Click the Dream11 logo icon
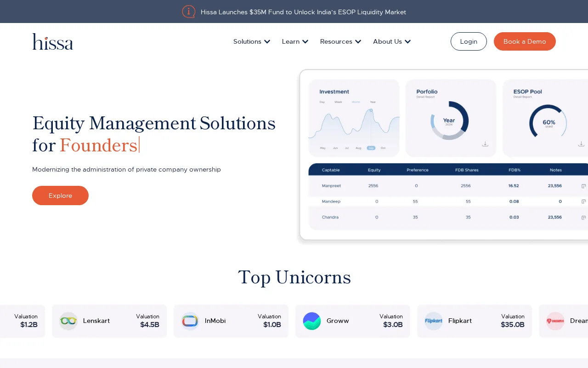Image resolution: width=588 pixels, height=368 pixels. [555, 321]
